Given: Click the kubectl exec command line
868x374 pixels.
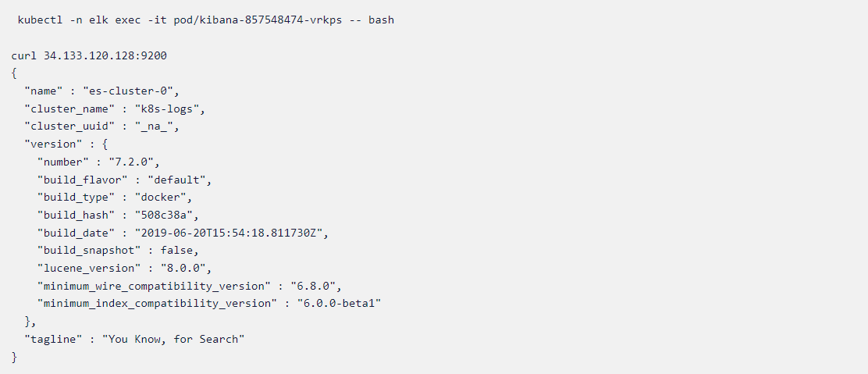Looking at the screenshot, I should click(206, 20).
